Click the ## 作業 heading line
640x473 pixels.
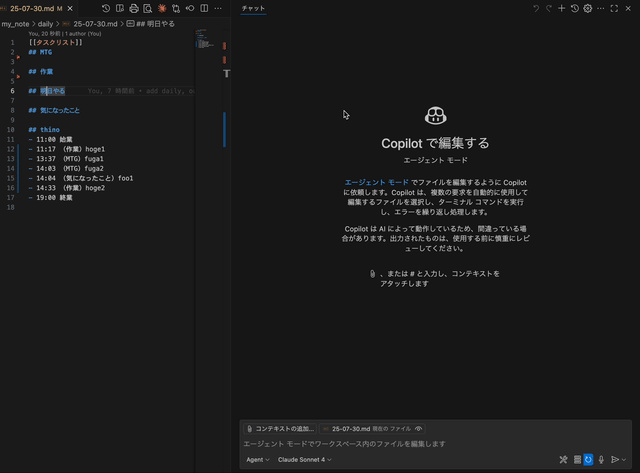coord(41,72)
